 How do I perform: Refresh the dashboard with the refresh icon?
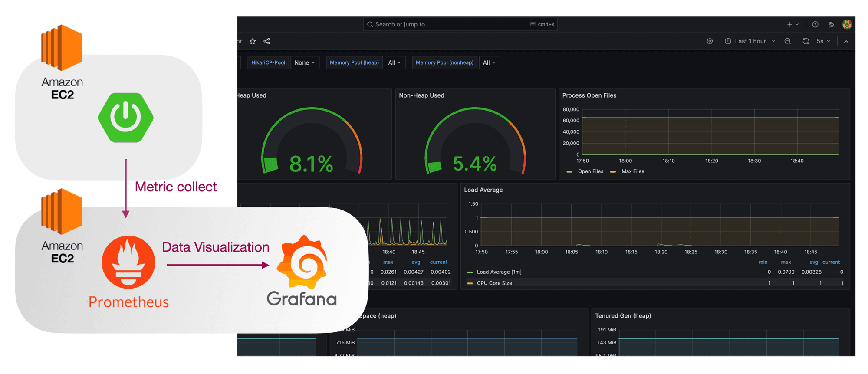click(x=806, y=41)
